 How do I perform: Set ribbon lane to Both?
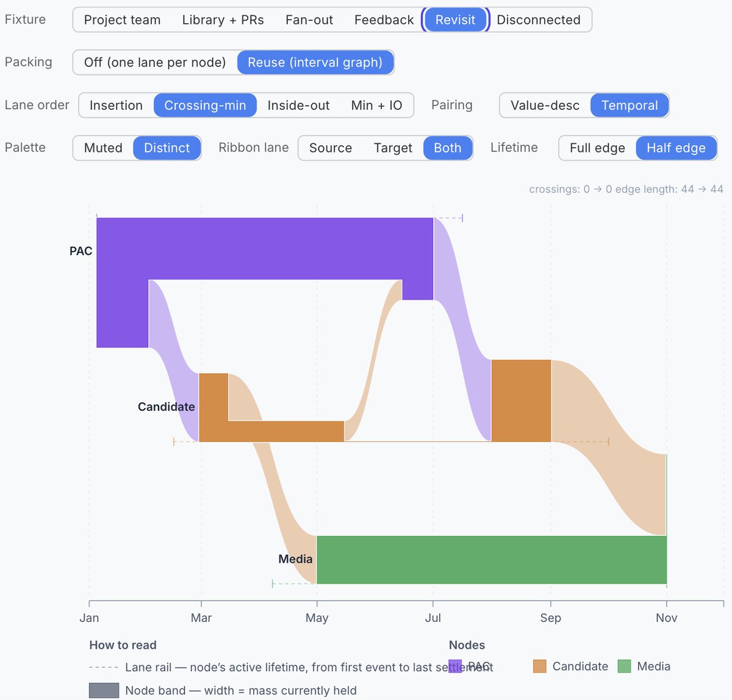click(x=447, y=148)
